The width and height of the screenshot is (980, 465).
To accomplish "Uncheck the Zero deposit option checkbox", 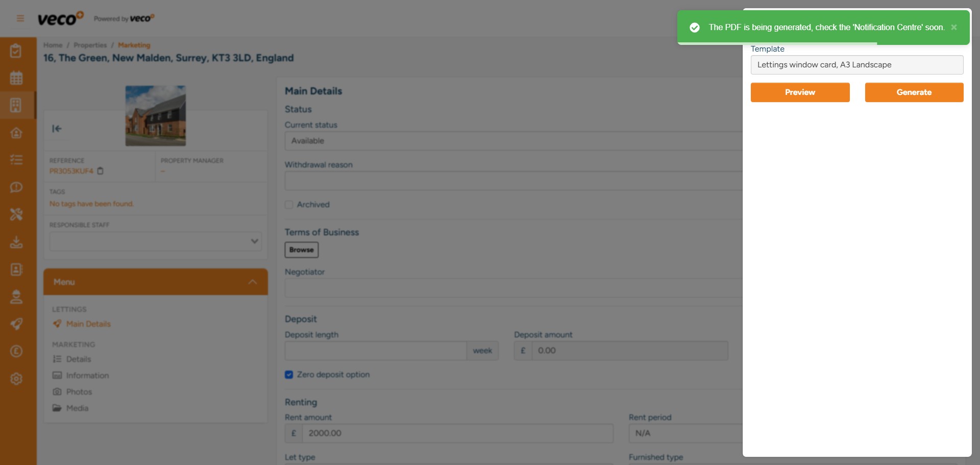I will point(289,375).
